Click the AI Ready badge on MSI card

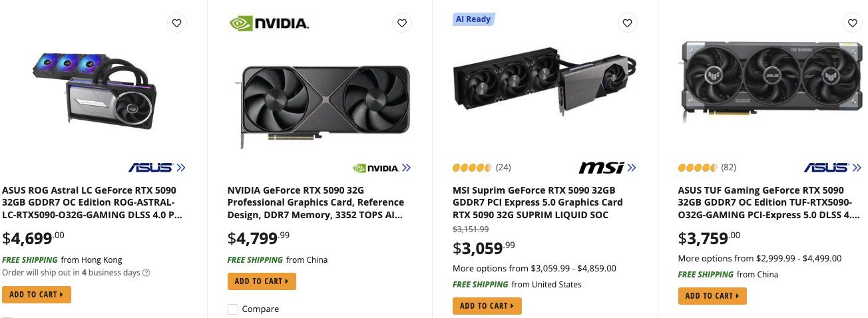point(473,19)
